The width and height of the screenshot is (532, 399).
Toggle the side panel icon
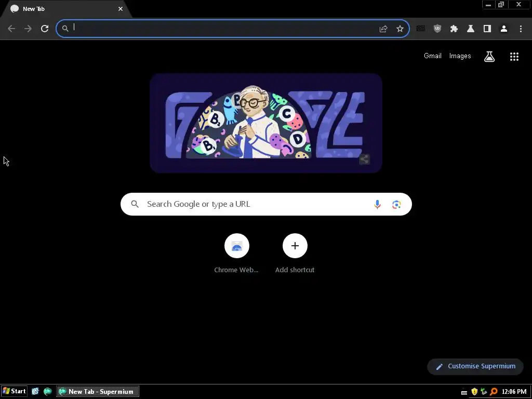point(487,29)
